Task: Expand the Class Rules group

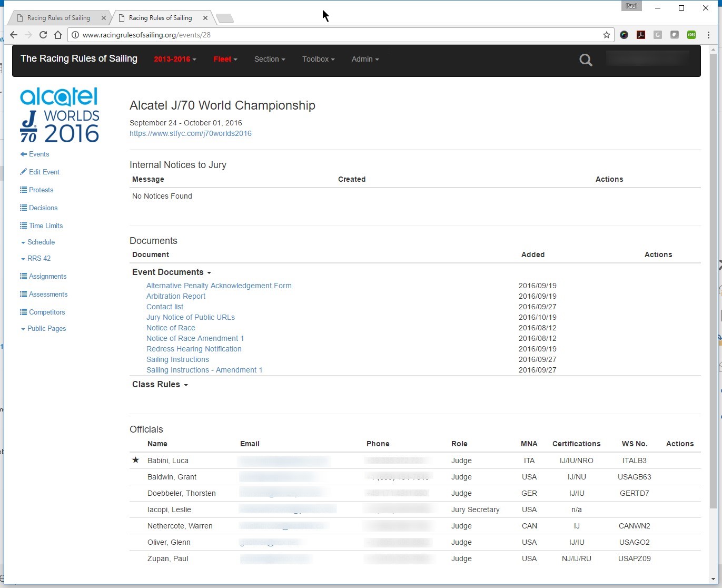Action: 160,384
